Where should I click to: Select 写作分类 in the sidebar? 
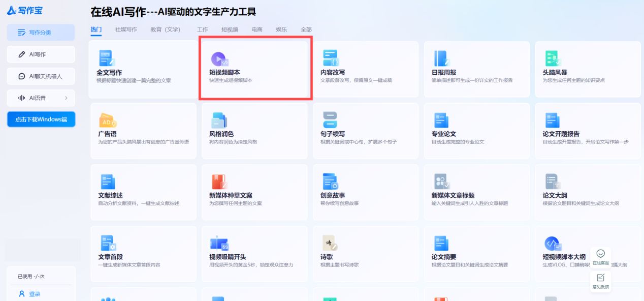tap(41, 33)
